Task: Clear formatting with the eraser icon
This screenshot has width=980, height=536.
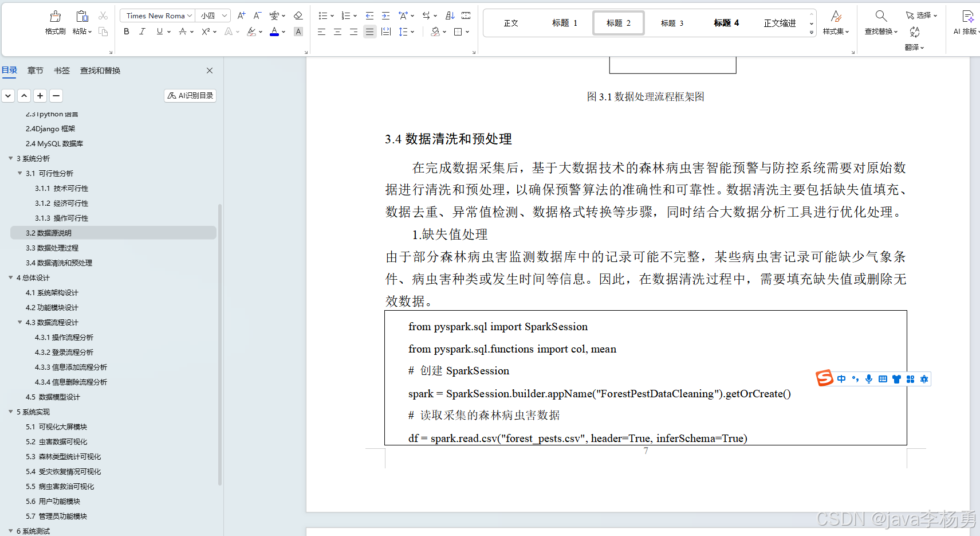Action: 298,15
